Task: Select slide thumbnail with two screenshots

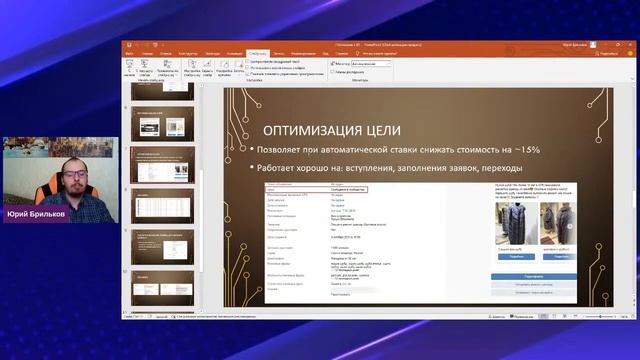Action: [x=162, y=124]
